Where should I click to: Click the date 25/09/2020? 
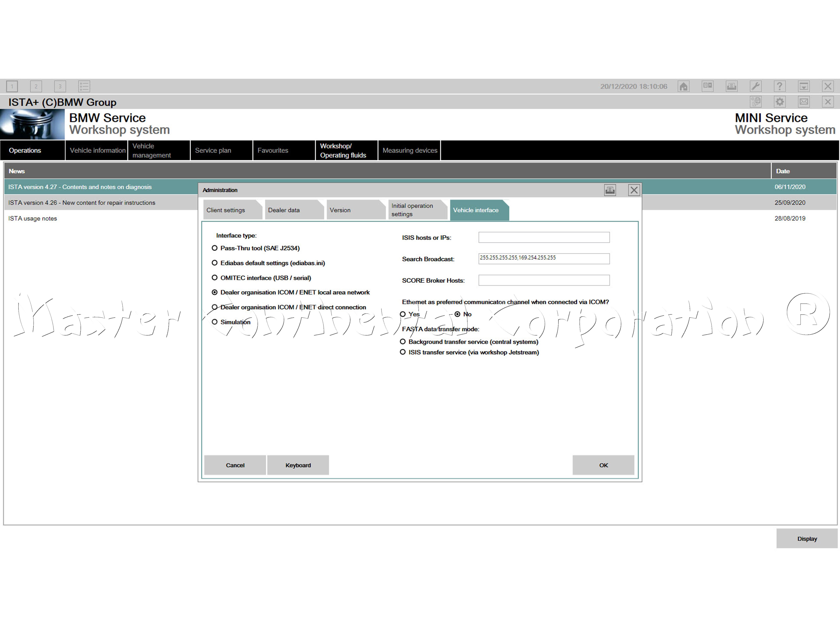pyautogui.click(x=790, y=203)
